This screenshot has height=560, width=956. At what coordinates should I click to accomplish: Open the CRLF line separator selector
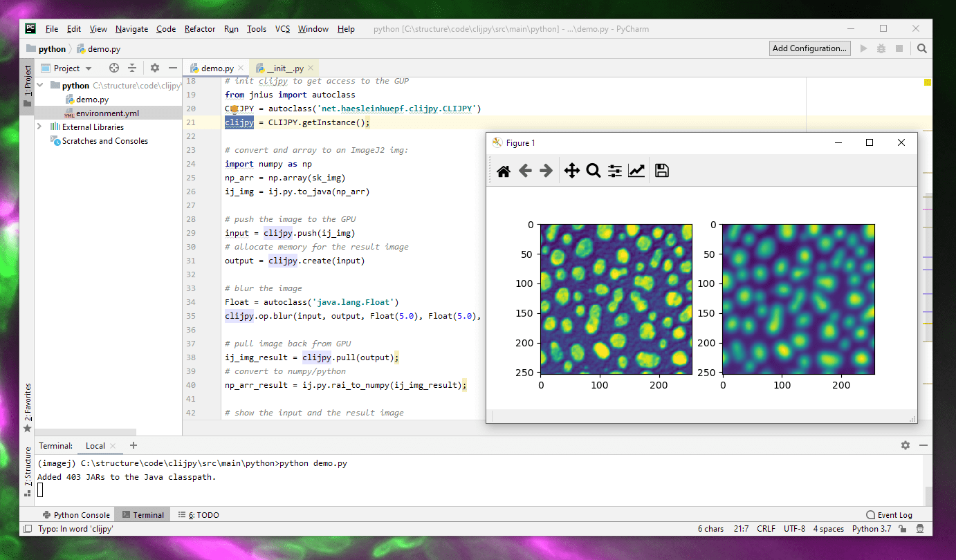click(x=766, y=529)
